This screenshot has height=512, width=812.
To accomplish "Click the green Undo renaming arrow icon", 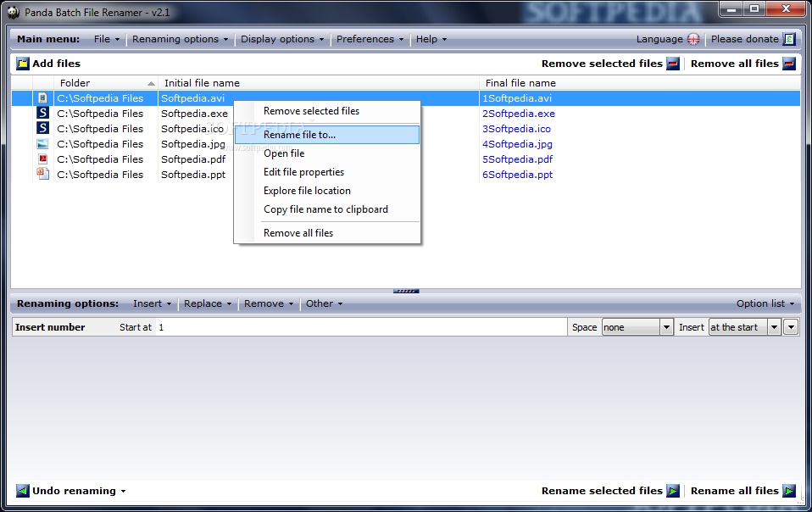I will click(x=23, y=491).
